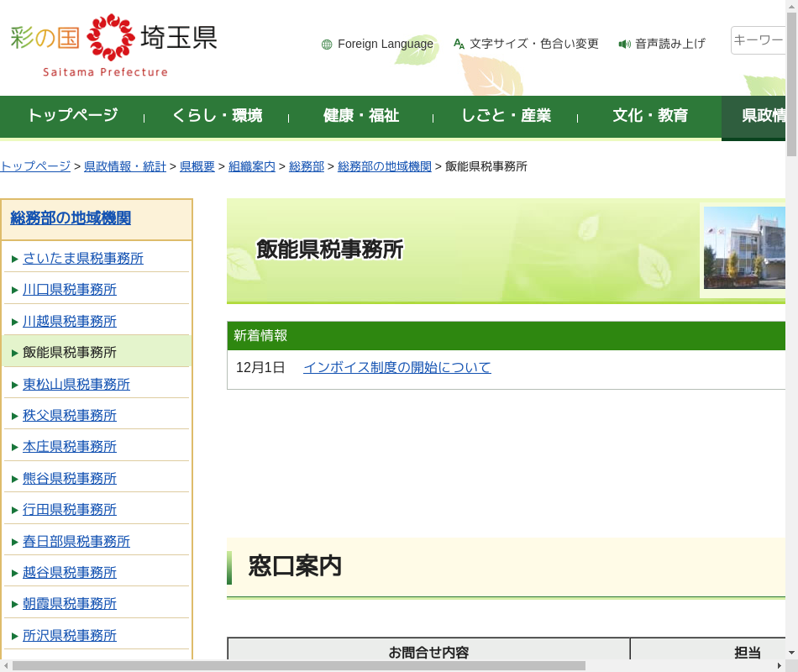Viewport: 798px width, 672px height.
Task: Click the vertical scrollbar thumb
Action: pos(791,84)
